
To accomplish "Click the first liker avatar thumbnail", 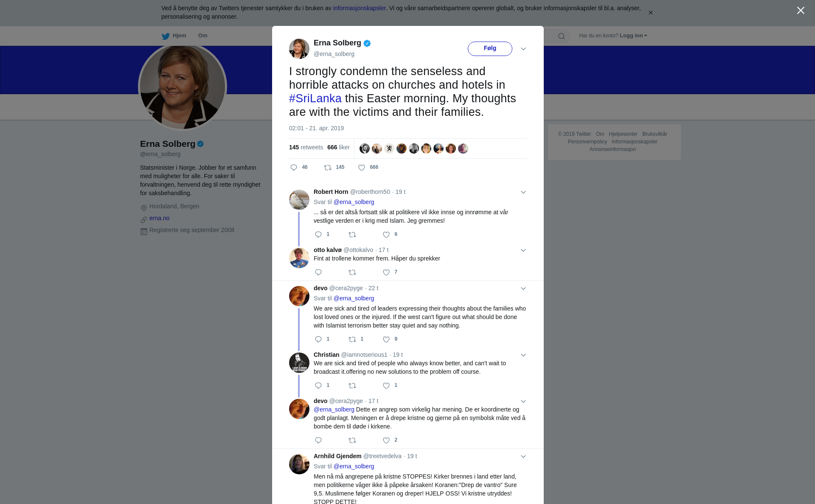I will point(365,148).
